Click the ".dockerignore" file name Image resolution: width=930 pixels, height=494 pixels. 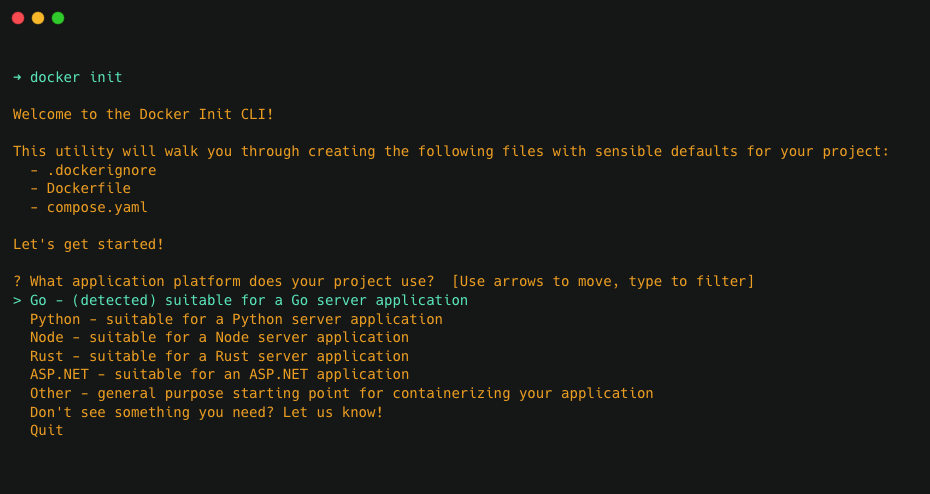point(101,170)
